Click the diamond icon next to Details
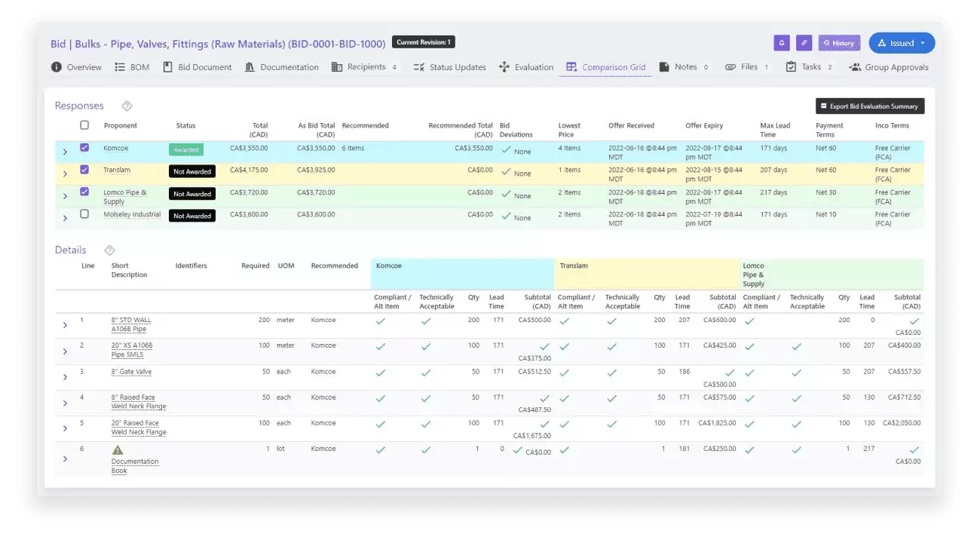This screenshot has height=534, width=980. click(x=109, y=250)
